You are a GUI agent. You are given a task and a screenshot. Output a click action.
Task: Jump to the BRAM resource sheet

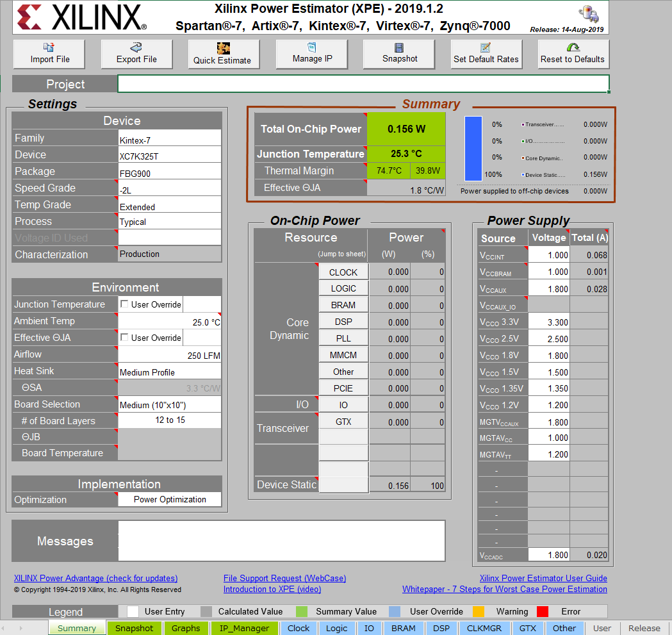[343, 305]
